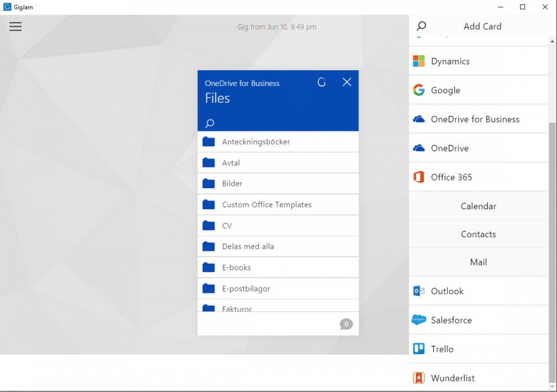Image resolution: width=557 pixels, height=392 pixels.
Task: Click the refresh icon on Files card
Action: [321, 82]
